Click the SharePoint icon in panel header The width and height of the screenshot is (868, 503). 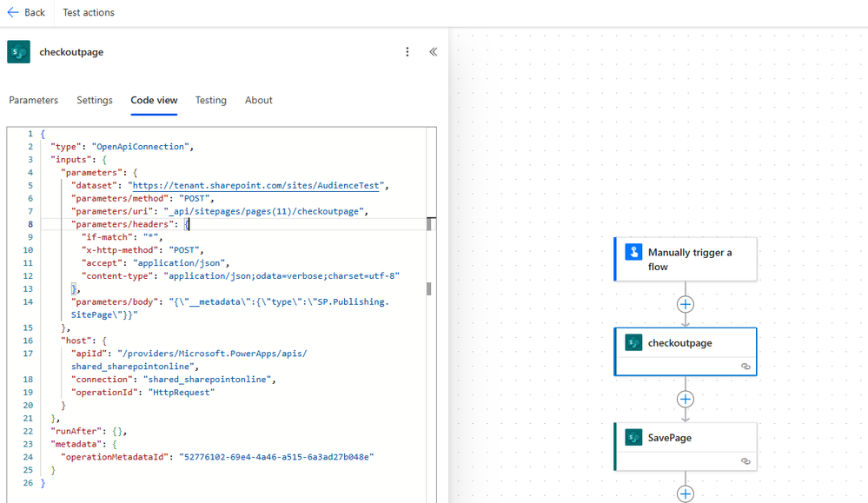pyautogui.click(x=19, y=52)
